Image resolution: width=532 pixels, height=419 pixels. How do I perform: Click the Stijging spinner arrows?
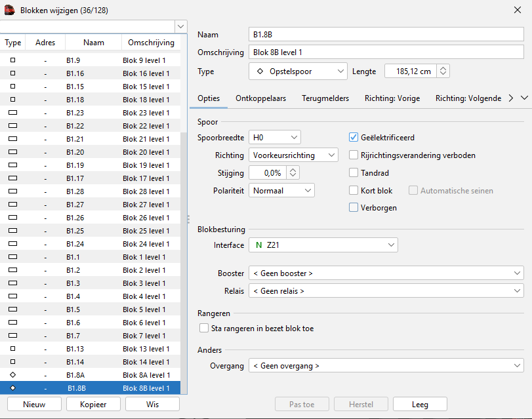[x=293, y=172]
